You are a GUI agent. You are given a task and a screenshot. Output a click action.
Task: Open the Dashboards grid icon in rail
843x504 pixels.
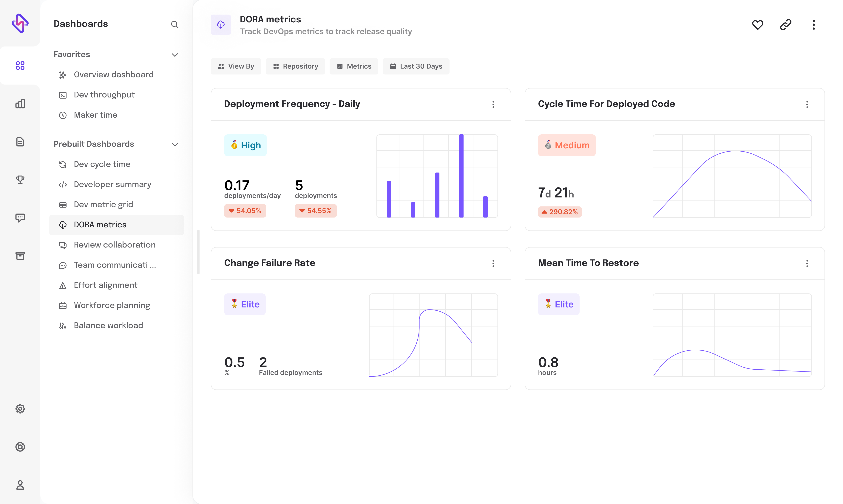[20, 66]
